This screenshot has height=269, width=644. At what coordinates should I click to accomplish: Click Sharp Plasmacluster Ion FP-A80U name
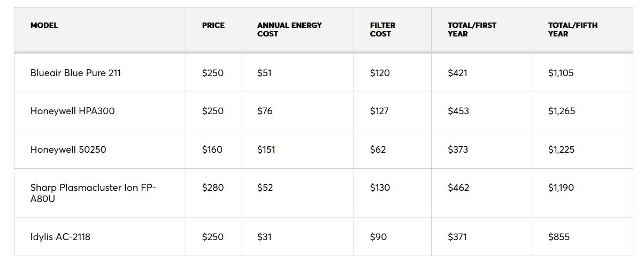pyautogui.click(x=93, y=193)
